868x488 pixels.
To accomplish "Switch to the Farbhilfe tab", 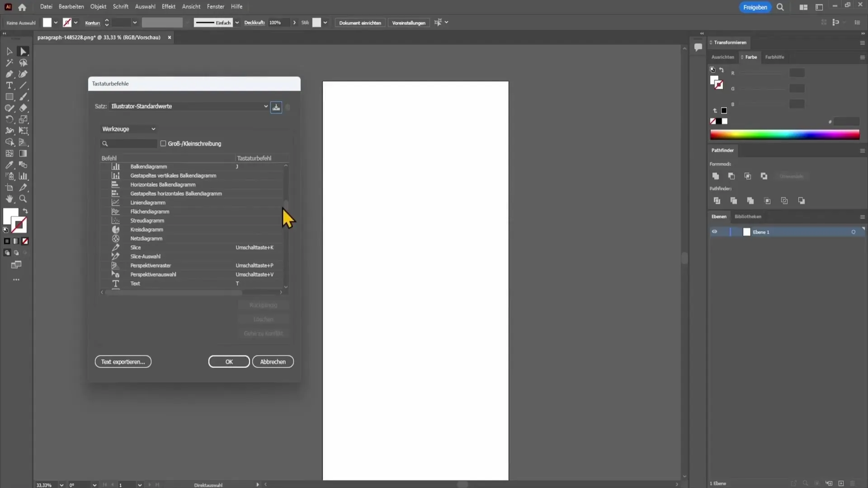I will (x=774, y=57).
